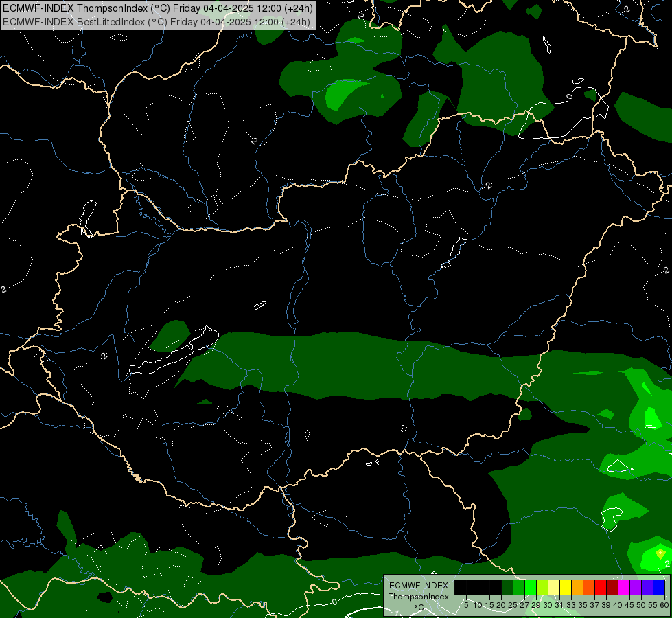Click the legend tick value '60'
Viewport: 672px width, 618px height.
click(x=664, y=605)
